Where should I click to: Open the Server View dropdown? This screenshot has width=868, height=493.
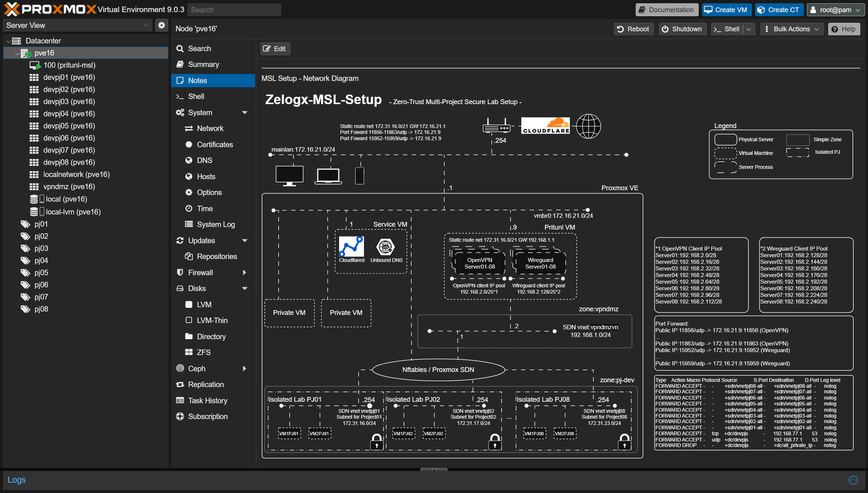tap(146, 25)
